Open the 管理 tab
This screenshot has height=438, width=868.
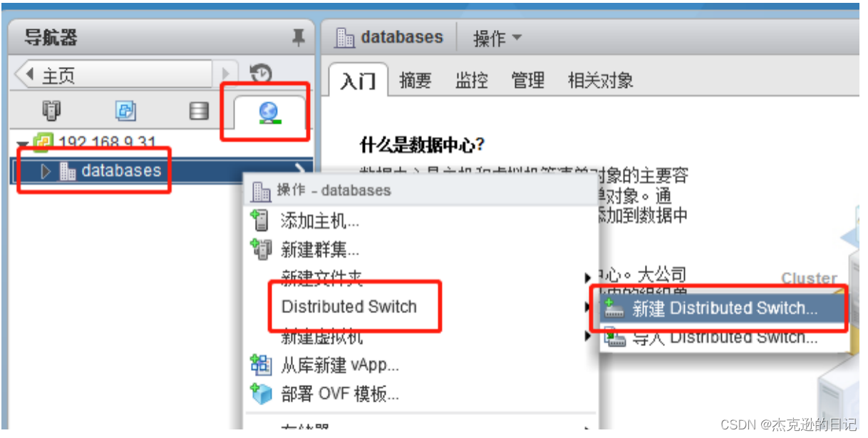(x=528, y=80)
